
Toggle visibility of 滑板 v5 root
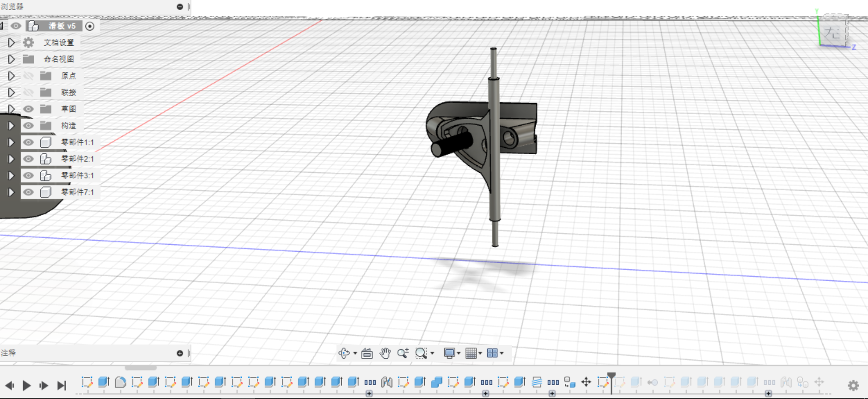pyautogui.click(x=16, y=26)
